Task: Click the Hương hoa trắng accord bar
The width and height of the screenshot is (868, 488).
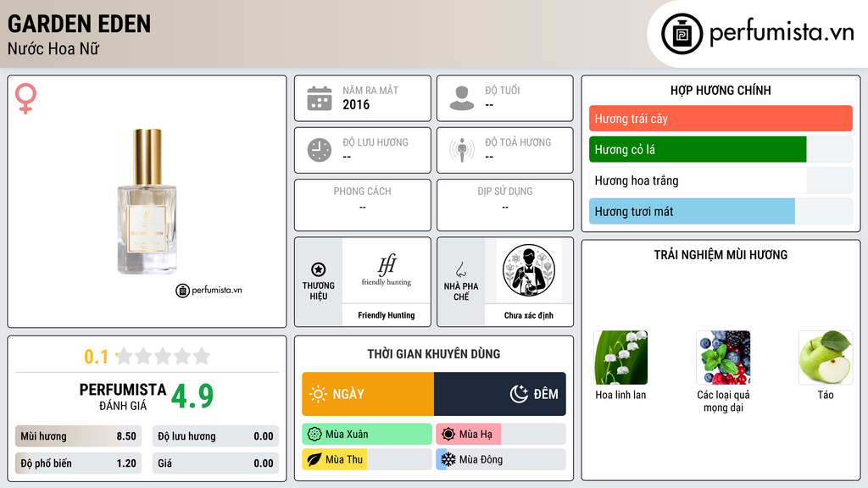Action: tap(721, 180)
